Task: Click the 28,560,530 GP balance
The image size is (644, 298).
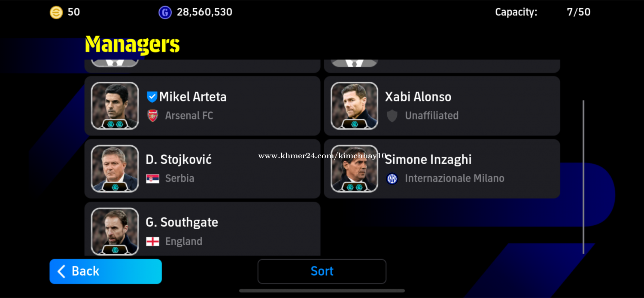Action: pos(204,12)
